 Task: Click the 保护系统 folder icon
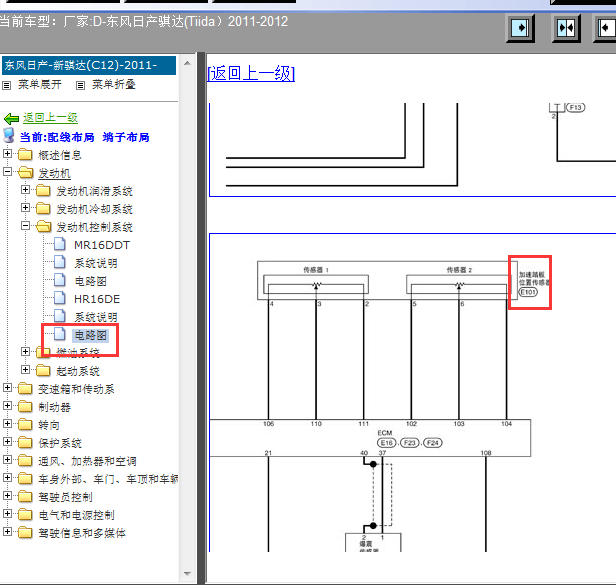25,442
